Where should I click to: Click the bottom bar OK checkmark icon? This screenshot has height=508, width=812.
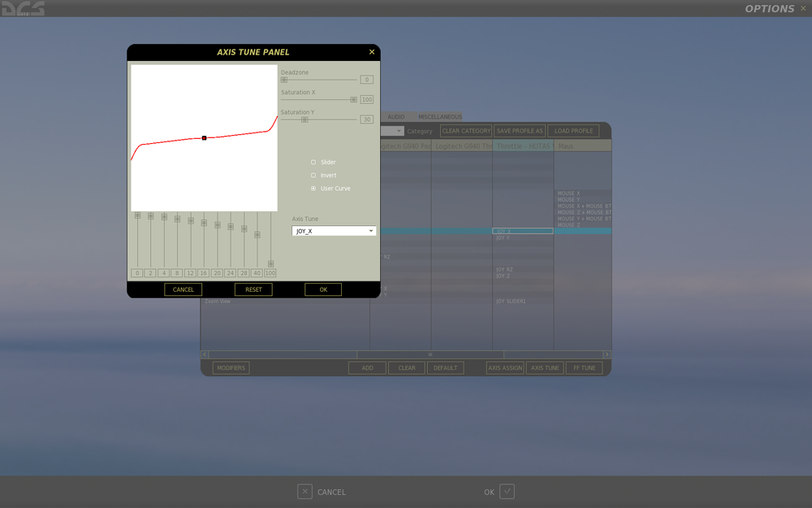(x=507, y=492)
